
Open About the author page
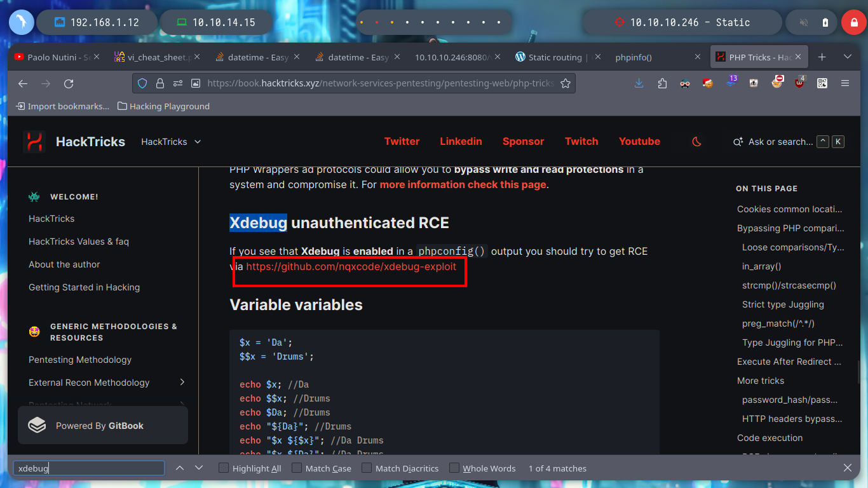(64, 264)
